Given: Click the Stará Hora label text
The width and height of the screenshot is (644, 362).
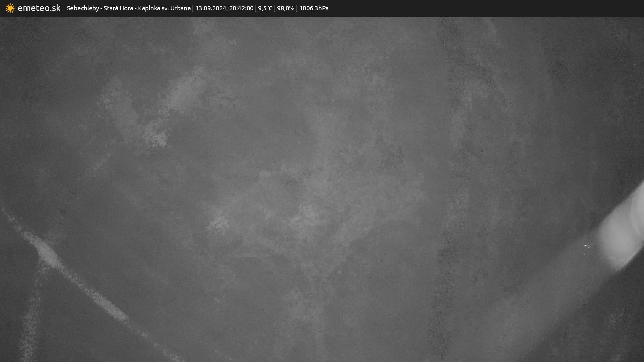Looking at the screenshot, I should pyautogui.click(x=118, y=8).
